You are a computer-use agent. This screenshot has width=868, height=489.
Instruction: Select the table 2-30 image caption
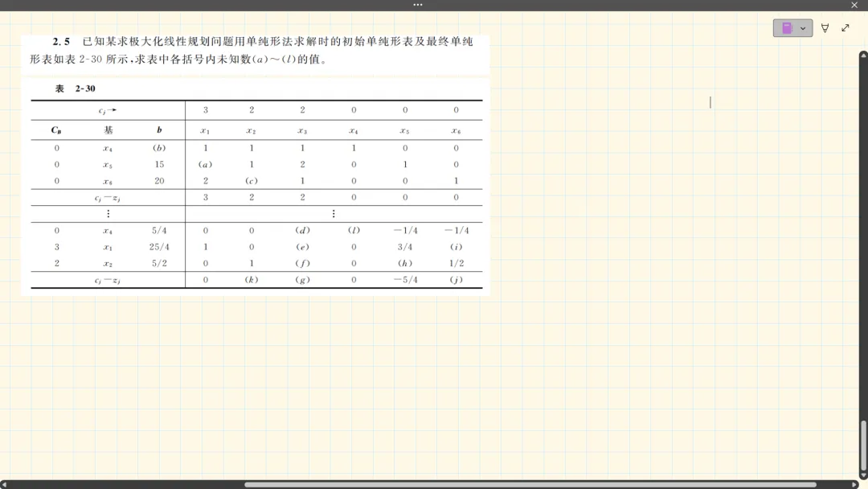[76, 88]
